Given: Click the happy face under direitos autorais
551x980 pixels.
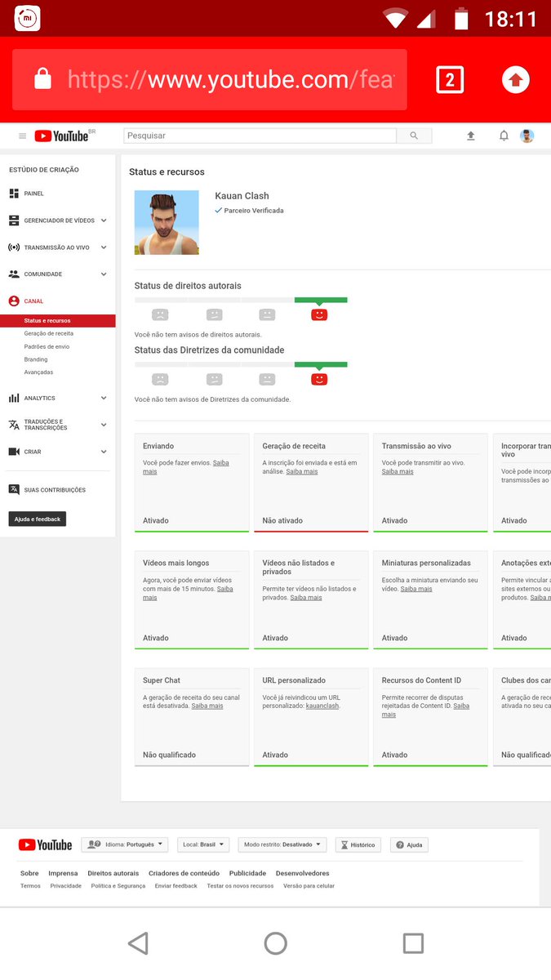Looking at the screenshot, I should pyautogui.click(x=319, y=314).
